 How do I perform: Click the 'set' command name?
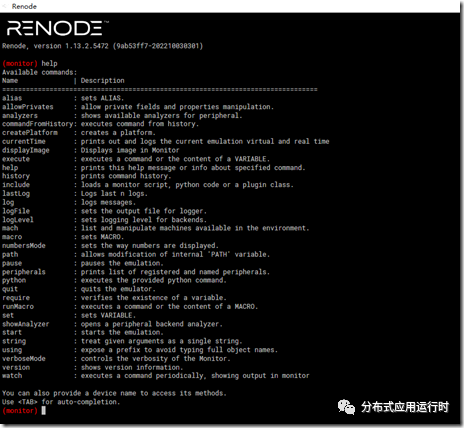[8, 315]
